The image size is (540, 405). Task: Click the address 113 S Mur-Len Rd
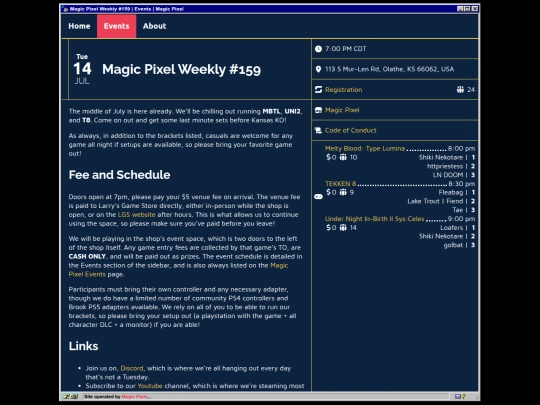pos(389,69)
